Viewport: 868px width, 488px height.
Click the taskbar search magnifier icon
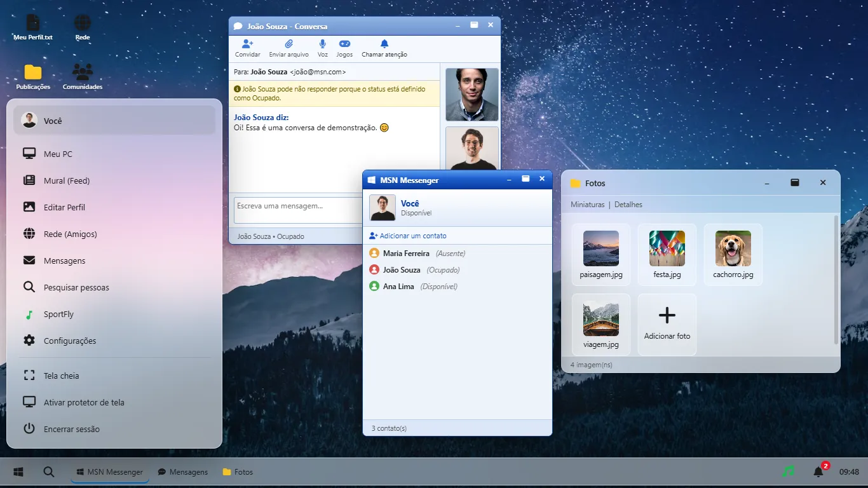49,472
